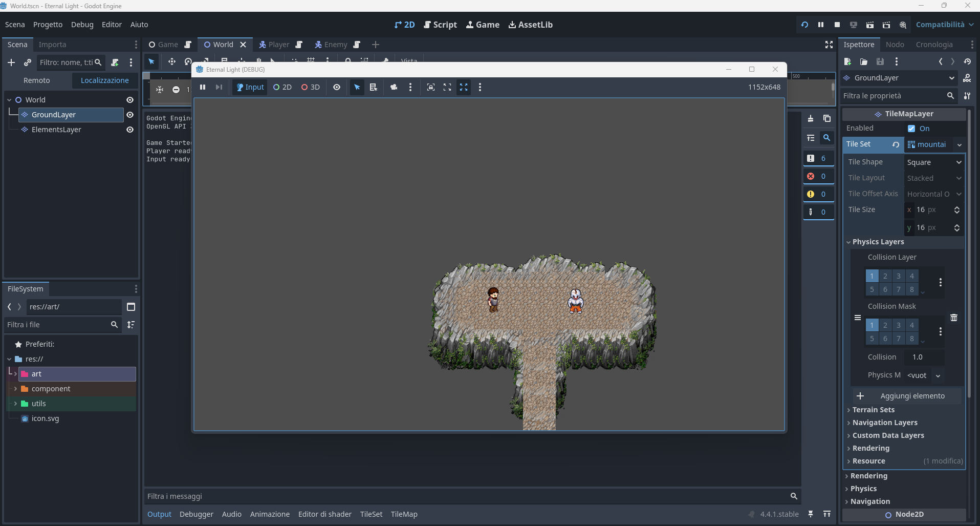Enable 2D selection mode in game window
The image size is (980, 526).
point(282,87)
